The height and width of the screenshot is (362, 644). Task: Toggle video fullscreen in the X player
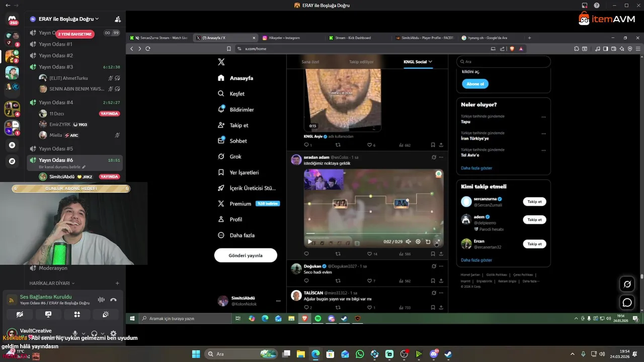(x=437, y=242)
